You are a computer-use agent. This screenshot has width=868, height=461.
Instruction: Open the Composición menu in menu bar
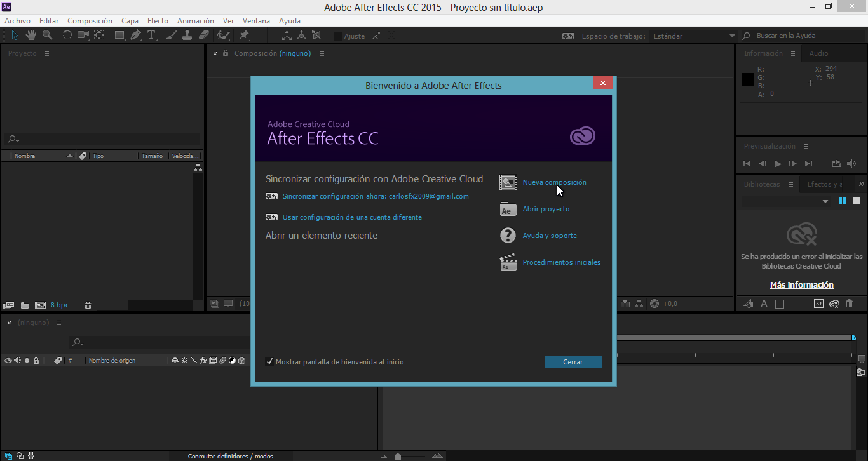[90, 21]
